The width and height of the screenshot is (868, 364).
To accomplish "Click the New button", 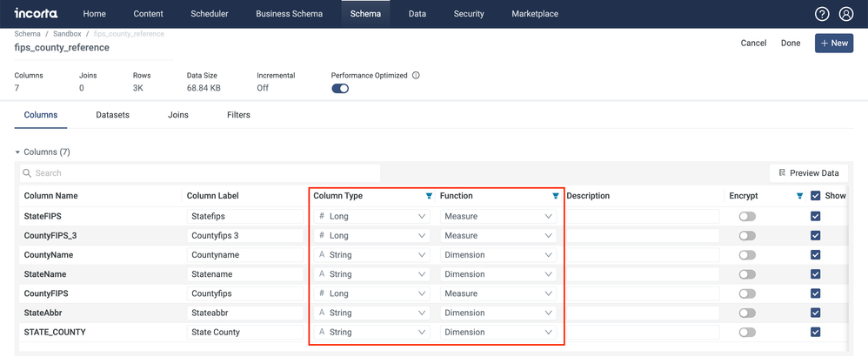I will (x=833, y=43).
